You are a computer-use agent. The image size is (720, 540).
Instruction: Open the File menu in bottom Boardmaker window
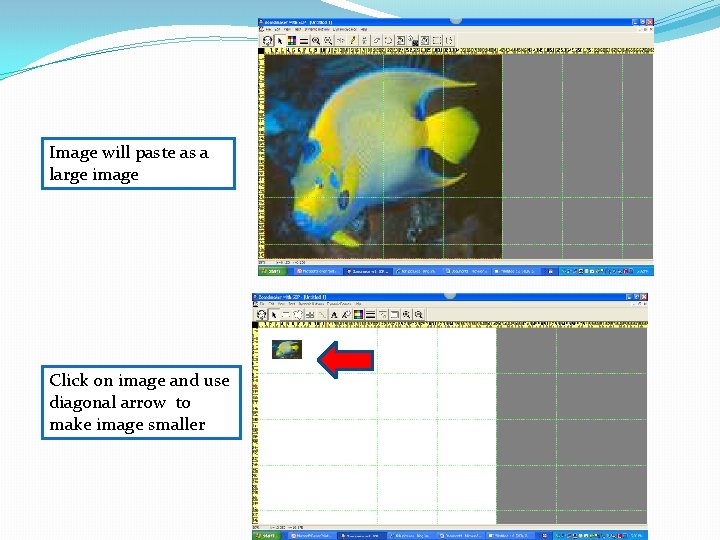(262, 304)
